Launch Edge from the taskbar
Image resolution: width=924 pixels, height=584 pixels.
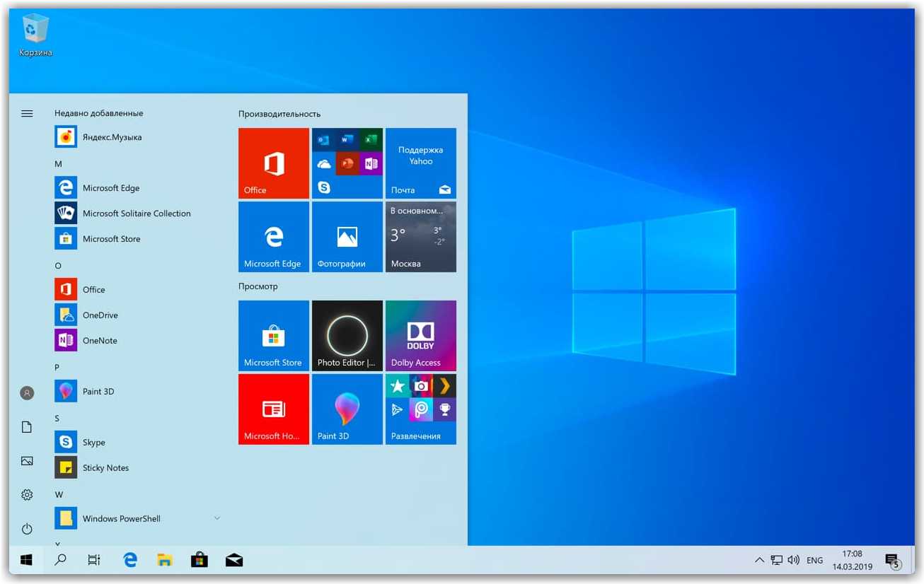[130, 560]
